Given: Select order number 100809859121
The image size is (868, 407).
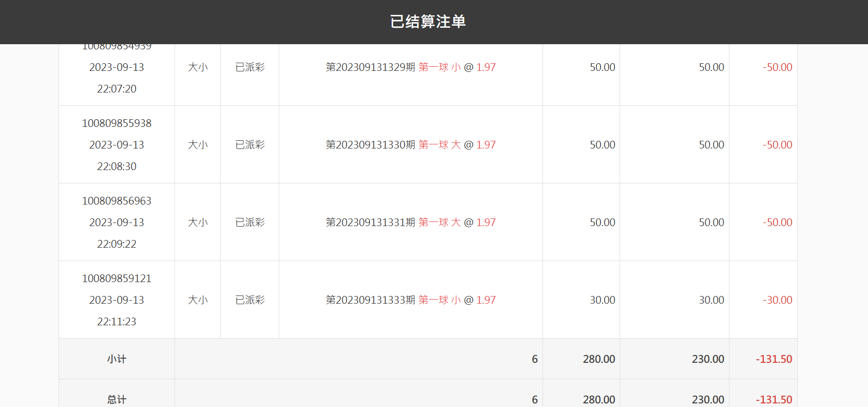Looking at the screenshot, I should [x=117, y=279].
